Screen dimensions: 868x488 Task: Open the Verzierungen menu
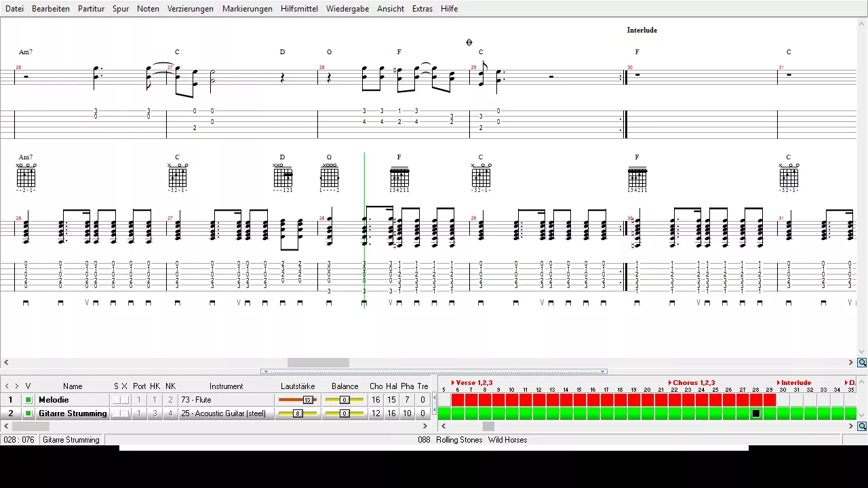click(191, 9)
